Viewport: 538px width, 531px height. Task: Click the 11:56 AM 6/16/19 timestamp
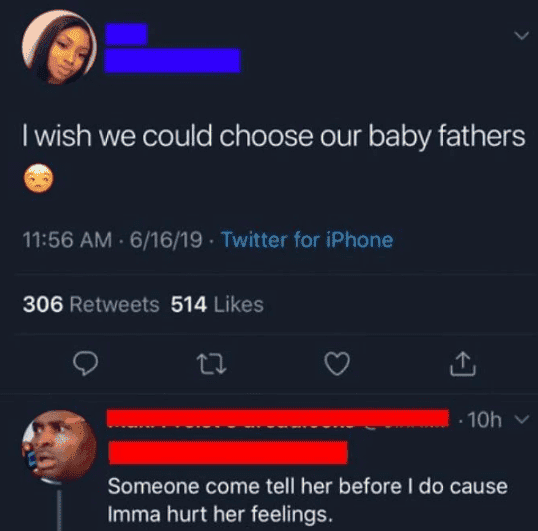[x=113, y=240]
